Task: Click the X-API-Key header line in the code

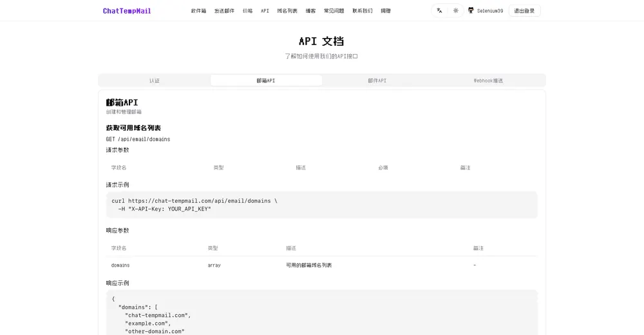Action: 165,209
